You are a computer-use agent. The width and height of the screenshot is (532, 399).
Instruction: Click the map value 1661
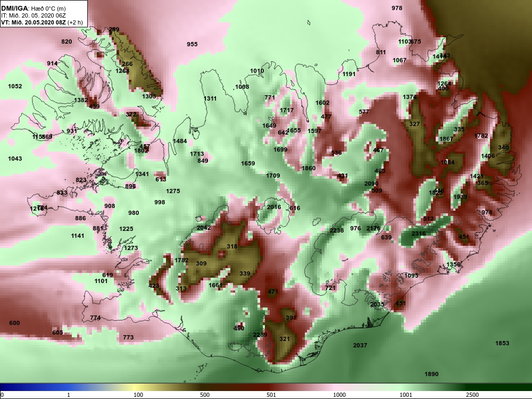pyautogui.click(x=215, y=285)
